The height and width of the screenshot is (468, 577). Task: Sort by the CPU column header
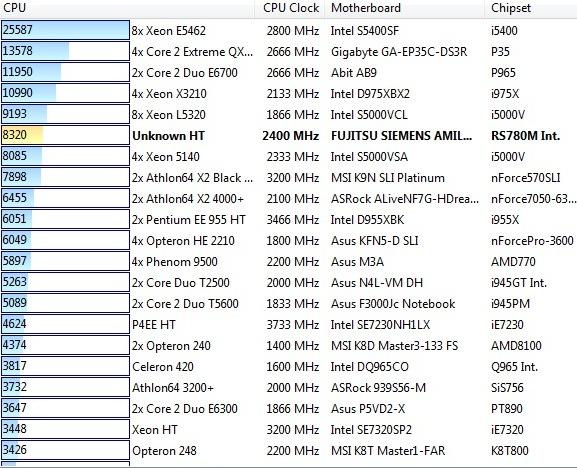127,8
